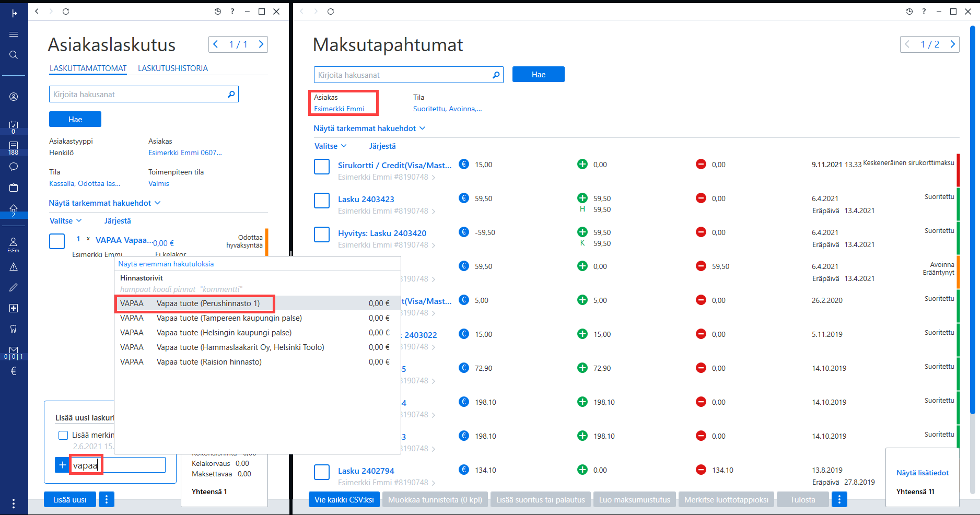Open Tila filter value Kassalla, Odottaa las...
This screenshot has height=515, width=980.
click(85, 183)
